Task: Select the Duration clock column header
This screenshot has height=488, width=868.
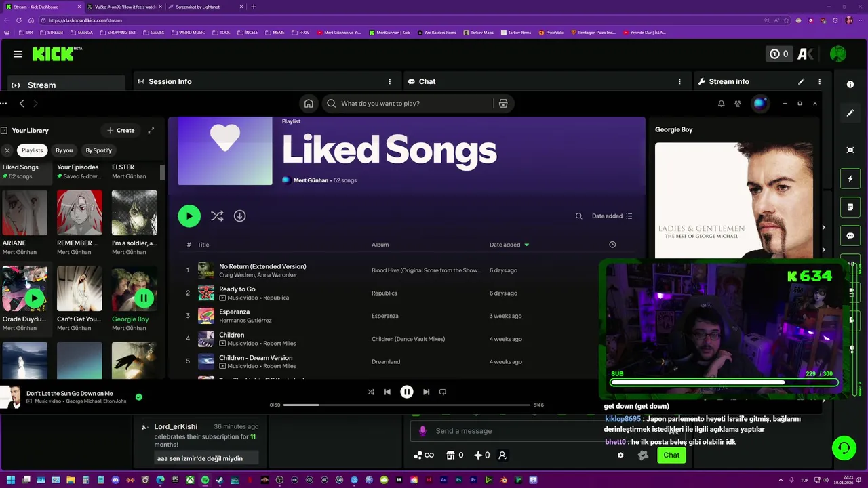Action: (x=612, y=245)
